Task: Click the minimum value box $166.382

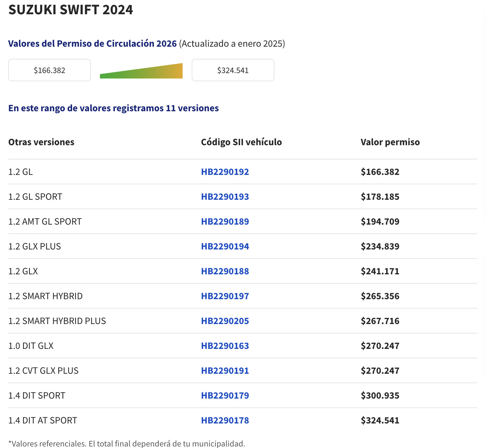Action: coord(49,70)
